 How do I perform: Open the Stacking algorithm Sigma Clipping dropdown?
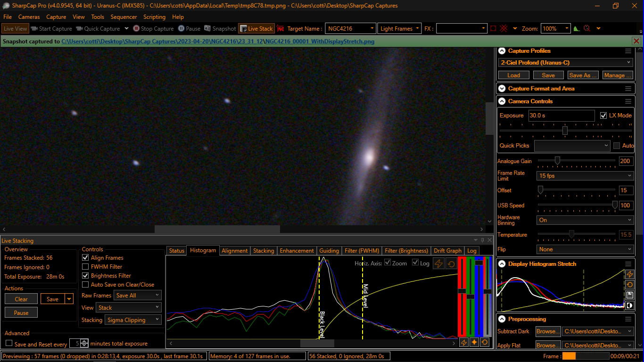point(133,320)
